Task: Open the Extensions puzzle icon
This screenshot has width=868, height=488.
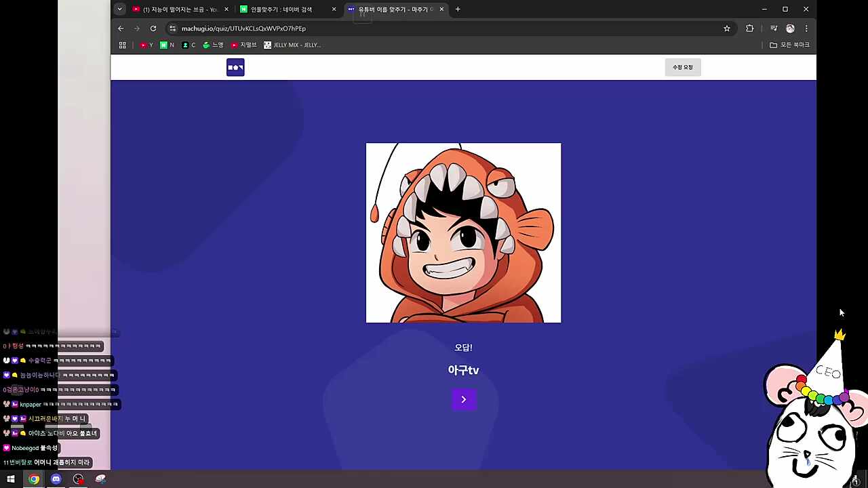Action: click(749, 28)
